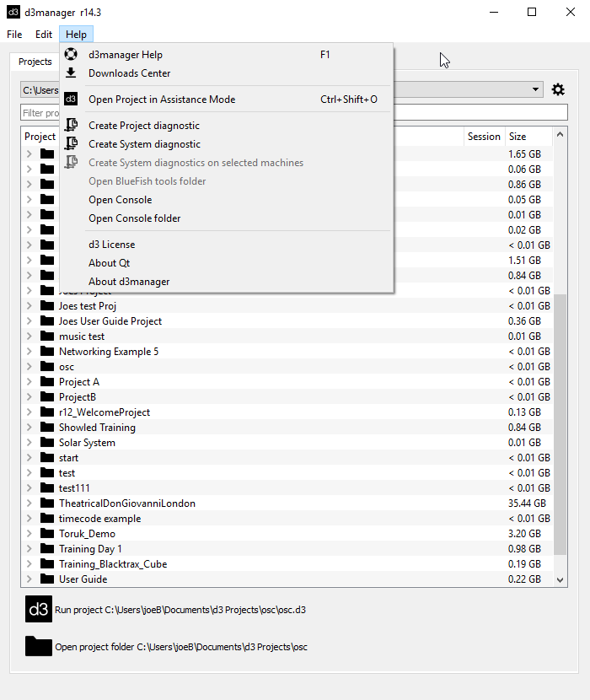Open the Edit menu
Viewport: 590px width, 700px height.
[x=44, y=35]
